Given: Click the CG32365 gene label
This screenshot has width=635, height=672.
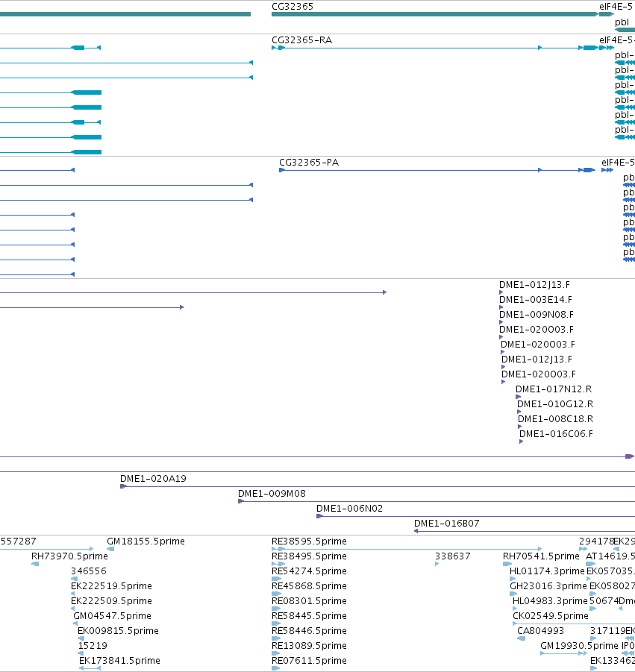Looking at the screenshot, I should (293, 7).
